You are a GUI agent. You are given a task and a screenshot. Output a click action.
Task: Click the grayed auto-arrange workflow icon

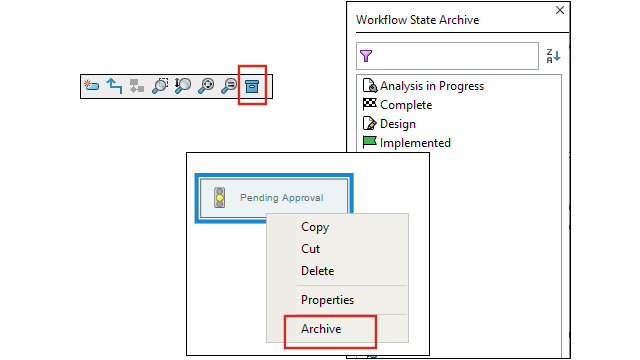137,86
